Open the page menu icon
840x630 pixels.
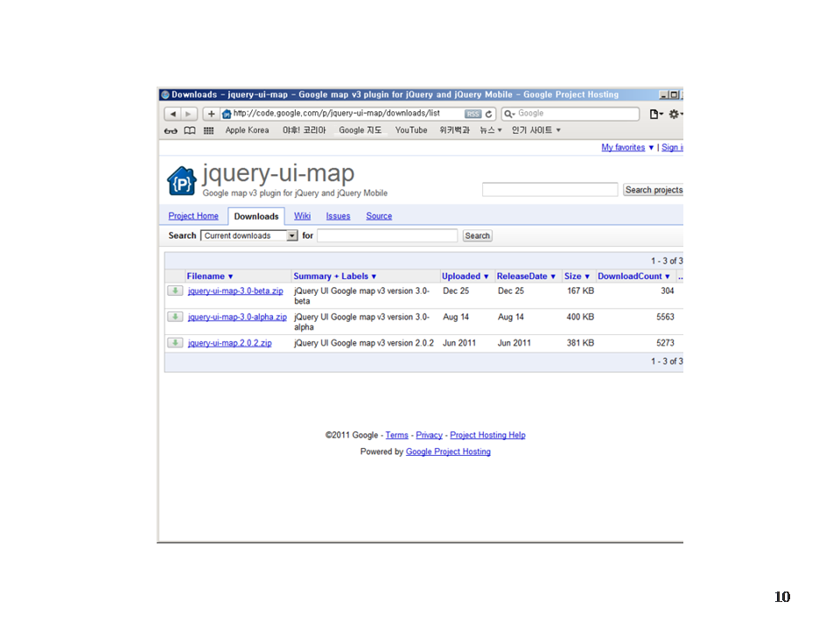pos(655,114)
